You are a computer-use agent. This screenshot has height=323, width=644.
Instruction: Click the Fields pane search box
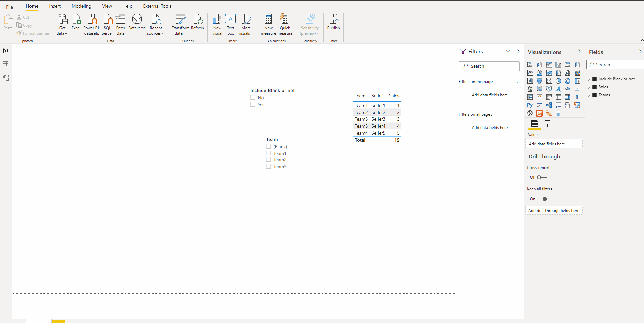pos(615,65)
